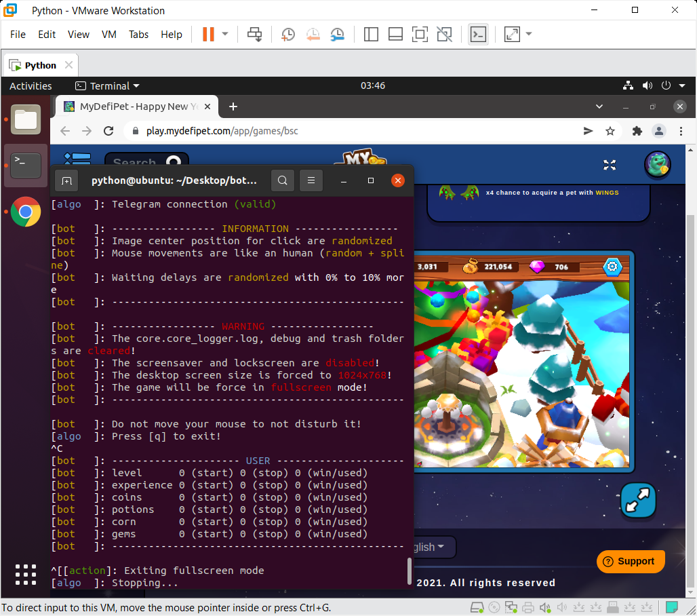Open Terminal from the Ubuntu dock
Screen dimensions: 697x616
(x=26, y=166)
